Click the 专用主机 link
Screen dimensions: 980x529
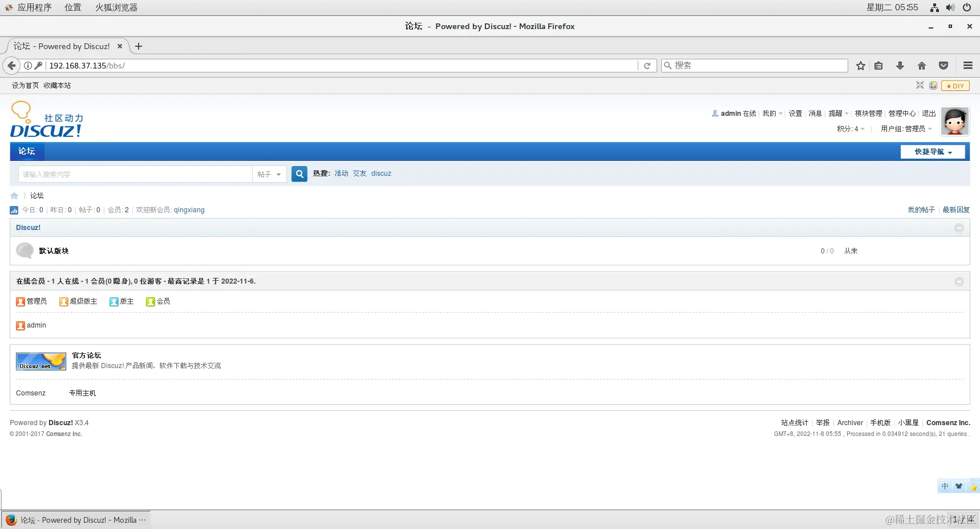[x=82, y=393]
